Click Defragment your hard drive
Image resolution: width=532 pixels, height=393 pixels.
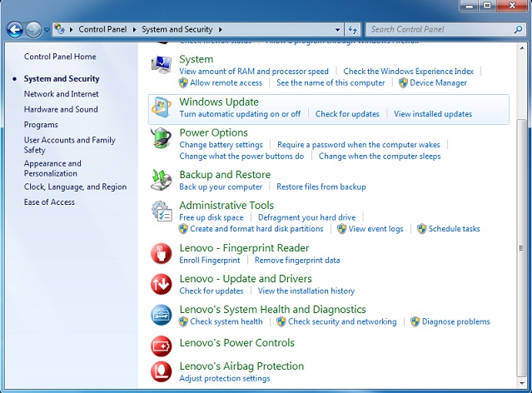point(306,217)
